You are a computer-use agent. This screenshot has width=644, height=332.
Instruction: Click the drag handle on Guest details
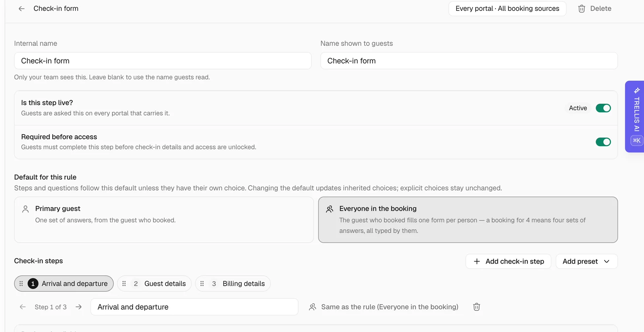(124, 284)
